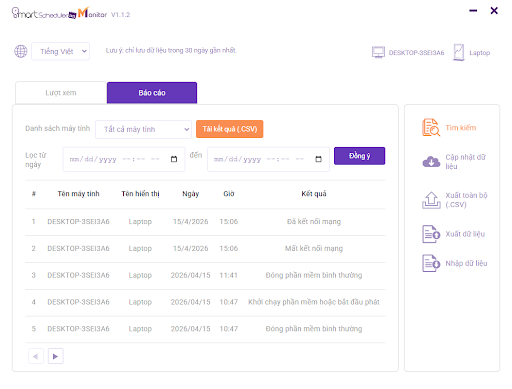Click the end date input field
The image size is (512, 389).
[x=268, y=159]
